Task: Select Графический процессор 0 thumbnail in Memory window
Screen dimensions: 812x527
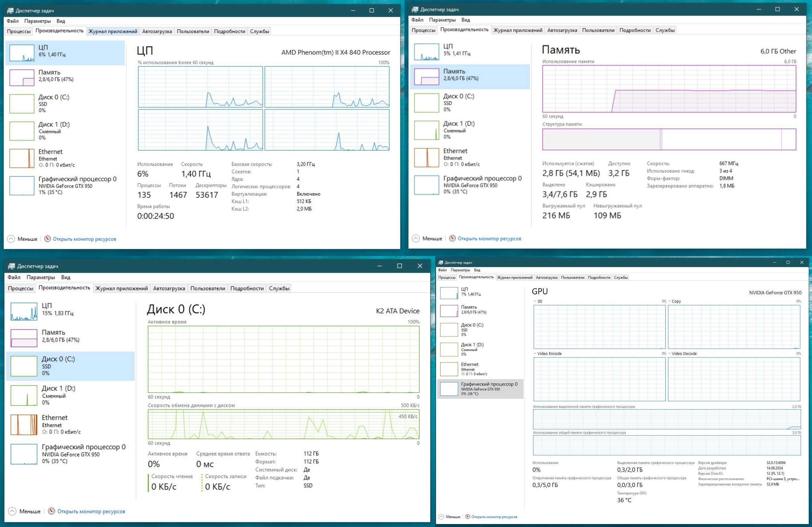Action: (426, 185)
